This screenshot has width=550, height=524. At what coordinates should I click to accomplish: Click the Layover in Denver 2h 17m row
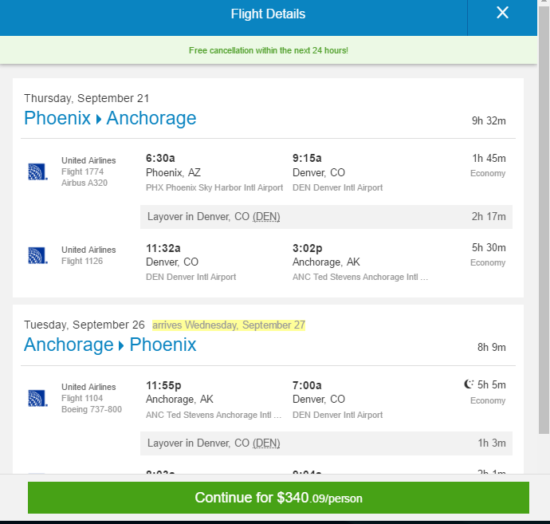pos(326,217)
